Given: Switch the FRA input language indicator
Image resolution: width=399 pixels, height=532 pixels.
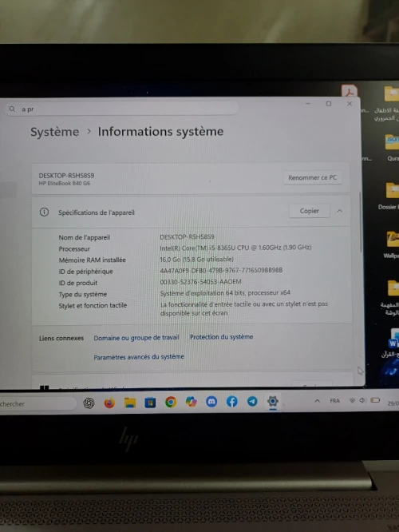Looking at the screenshot, I should click(334, 401).
